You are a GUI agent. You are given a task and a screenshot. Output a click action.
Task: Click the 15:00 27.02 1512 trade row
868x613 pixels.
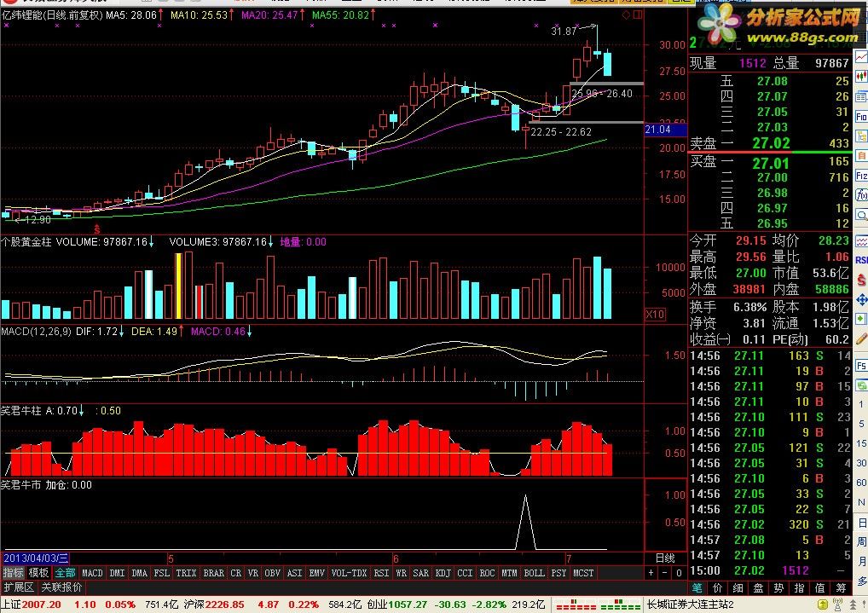coord(769,571)
